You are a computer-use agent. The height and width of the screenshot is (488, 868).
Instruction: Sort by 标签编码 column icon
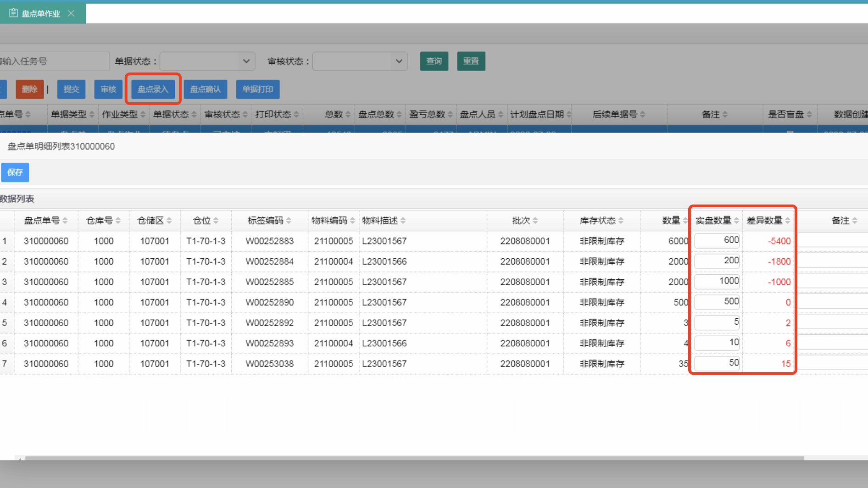[289, 221]
